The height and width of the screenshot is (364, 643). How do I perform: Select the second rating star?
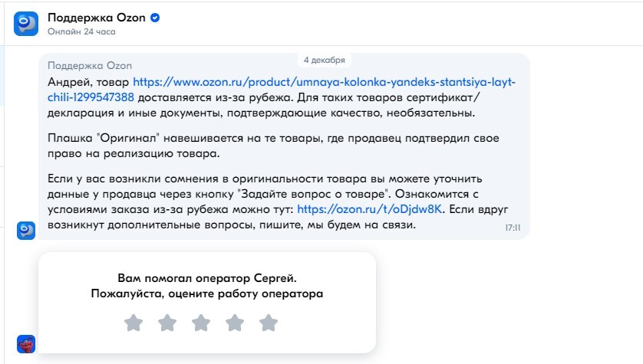pyautogui.click(x=167, y=323)
